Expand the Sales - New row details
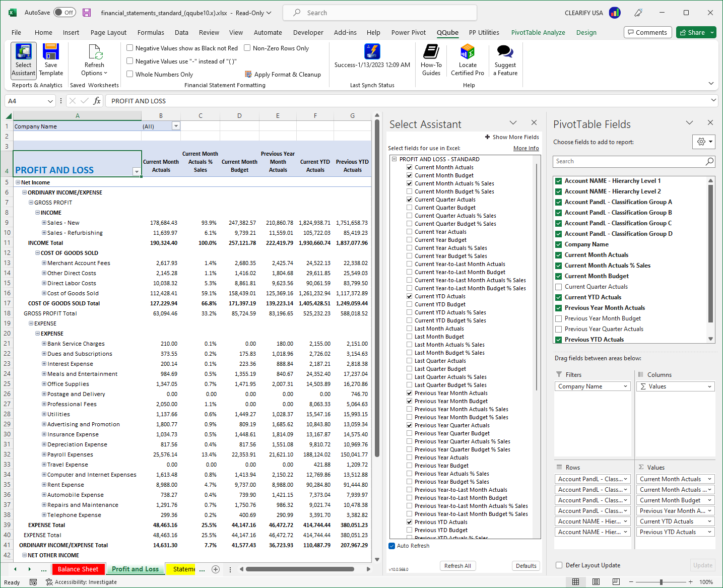Screen dimensions: 723x588 [x=43, y=222]
